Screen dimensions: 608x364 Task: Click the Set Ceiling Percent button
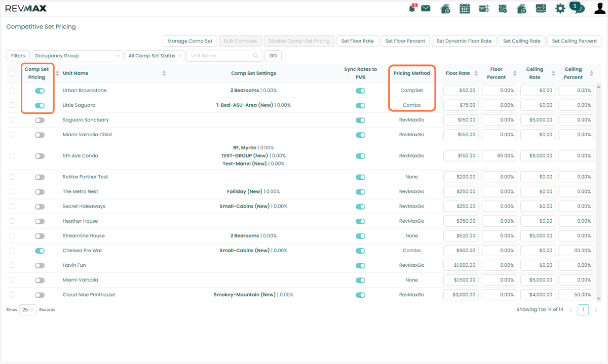[x=575, y=41]
